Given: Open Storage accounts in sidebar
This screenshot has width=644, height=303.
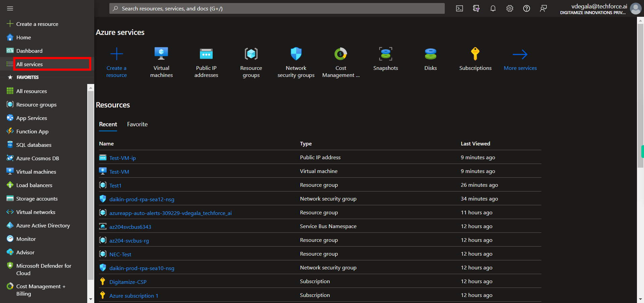Looking at the screenshot, I should point(37,199).
